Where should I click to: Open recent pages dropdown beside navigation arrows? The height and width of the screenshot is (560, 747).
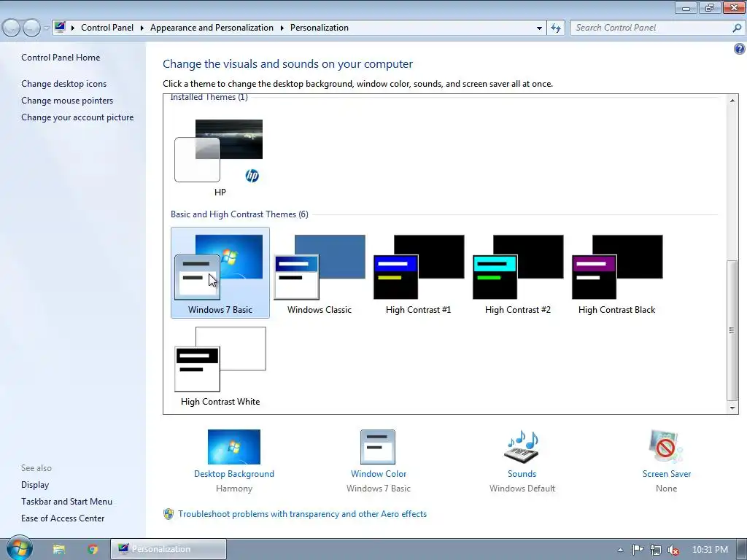coord(46,28)
